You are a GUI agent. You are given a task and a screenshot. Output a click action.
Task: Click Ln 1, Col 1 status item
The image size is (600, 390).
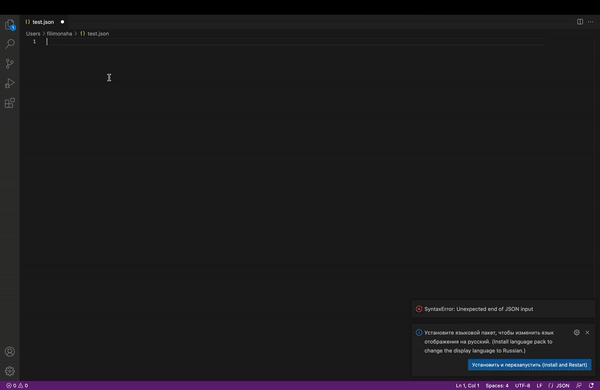pyautogui.click(x=467, y=385)
